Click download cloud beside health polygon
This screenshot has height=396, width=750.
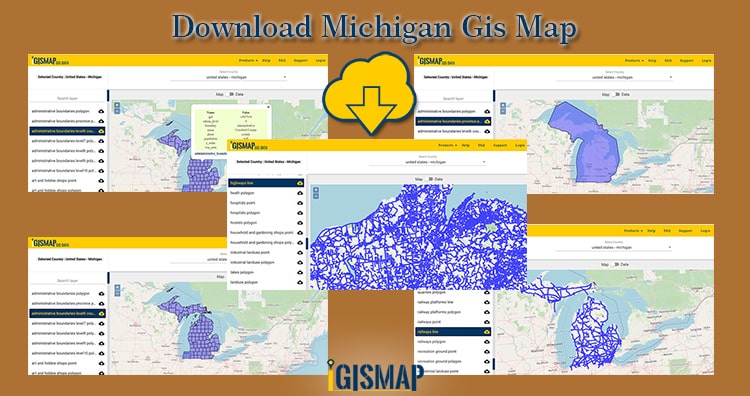pyautogui.click(x=300, y=193)
